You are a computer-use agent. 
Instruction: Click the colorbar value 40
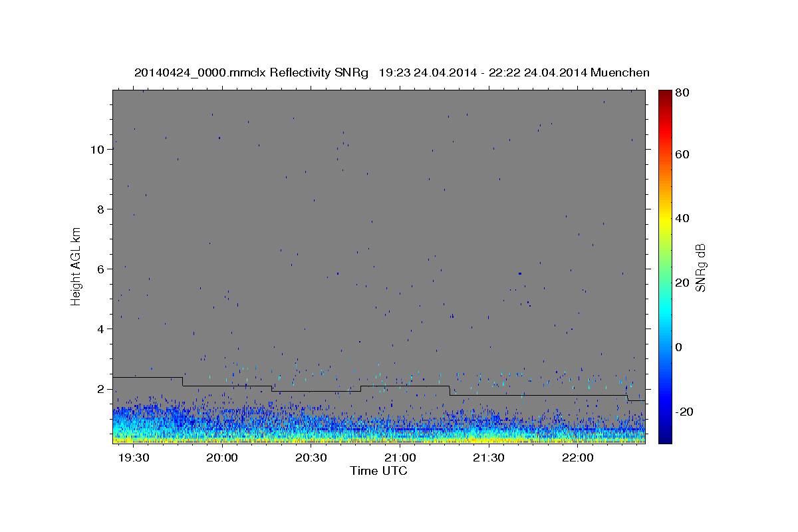682,218
